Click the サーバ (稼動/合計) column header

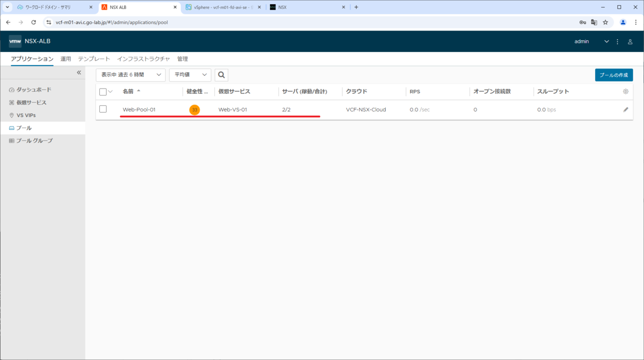[x=304, y=92]
